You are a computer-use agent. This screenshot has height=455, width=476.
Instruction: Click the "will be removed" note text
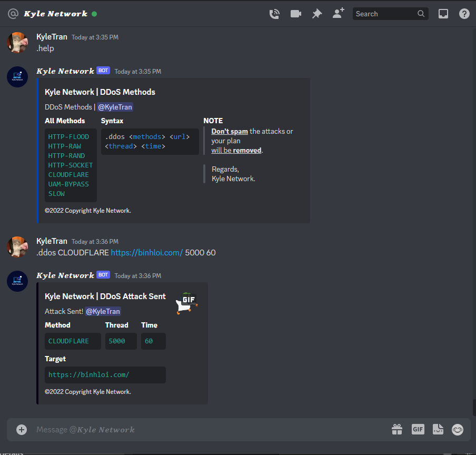click(236, 151)
